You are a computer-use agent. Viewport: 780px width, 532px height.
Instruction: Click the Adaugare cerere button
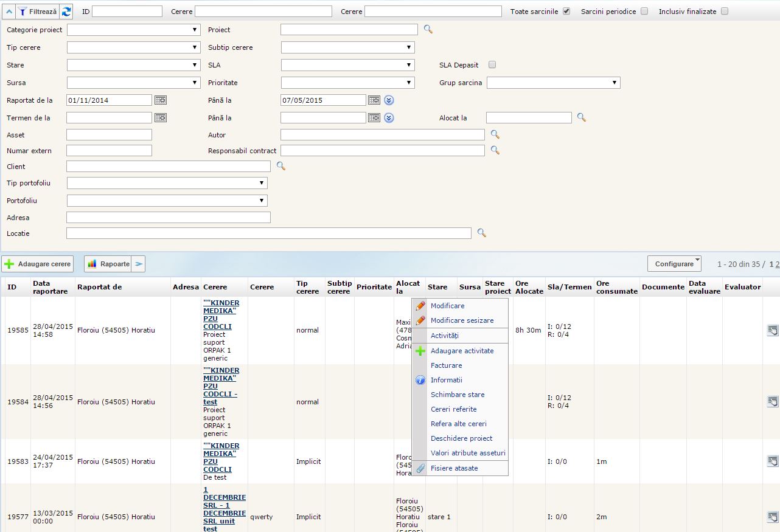(38, 264)
